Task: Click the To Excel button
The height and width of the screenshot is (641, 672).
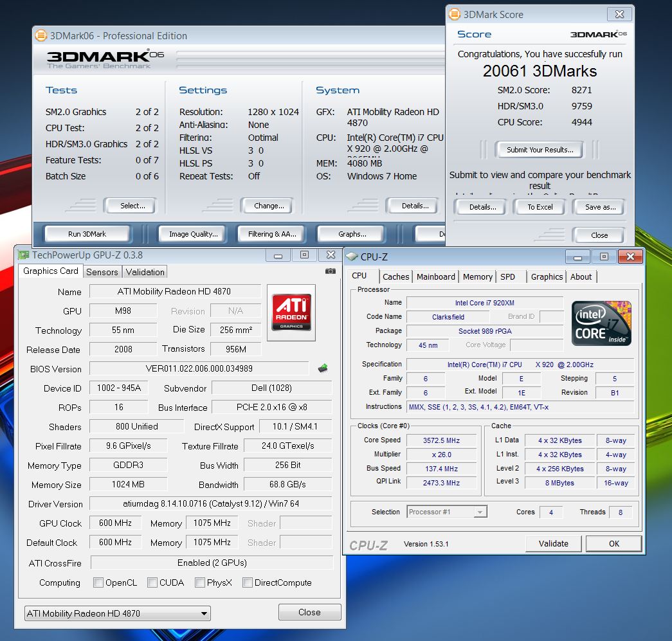Action: pos(540,207)
